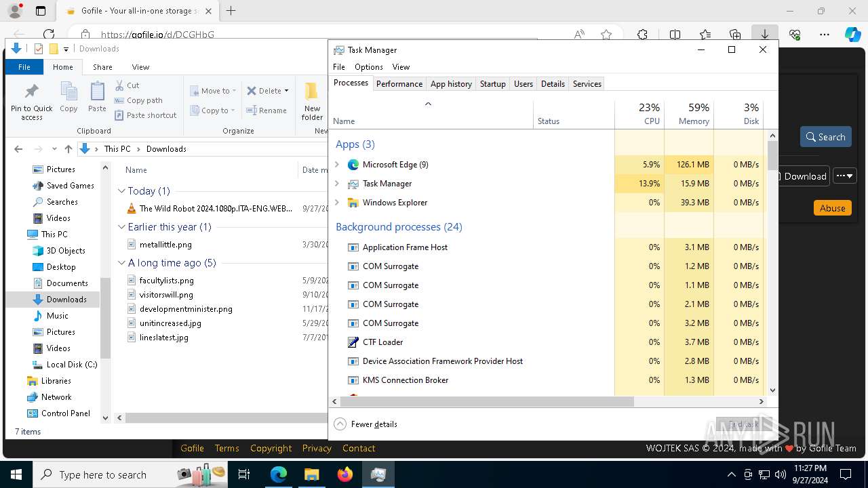
Task: Collapse Earlier this year file group
Action: [x=121, y=227]
